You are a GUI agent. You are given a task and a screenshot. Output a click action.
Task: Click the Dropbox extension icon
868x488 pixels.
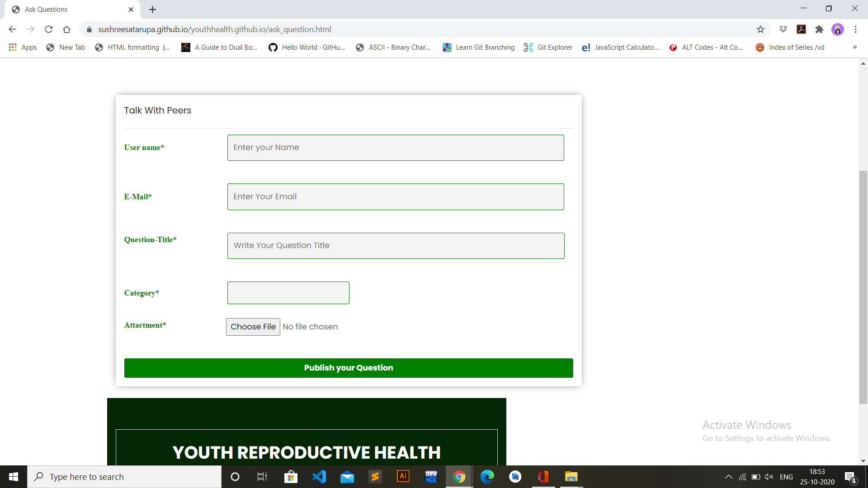(x=783, y=29)
